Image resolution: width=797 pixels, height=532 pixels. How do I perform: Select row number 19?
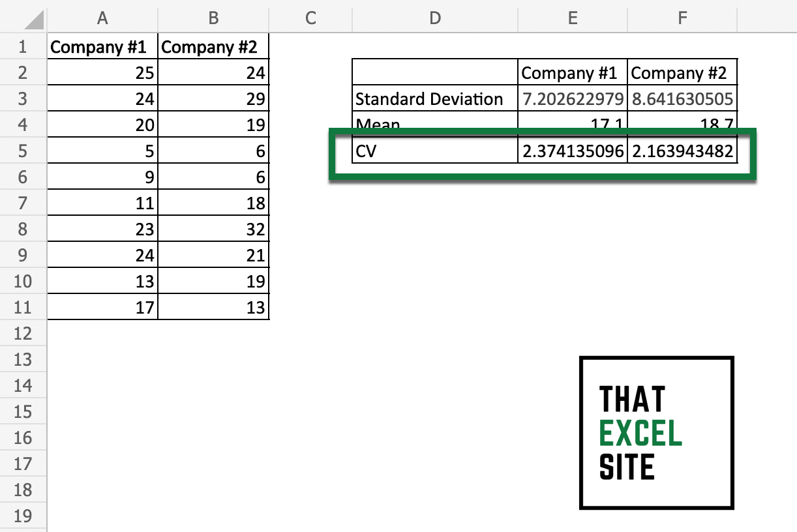coord(23,516)
